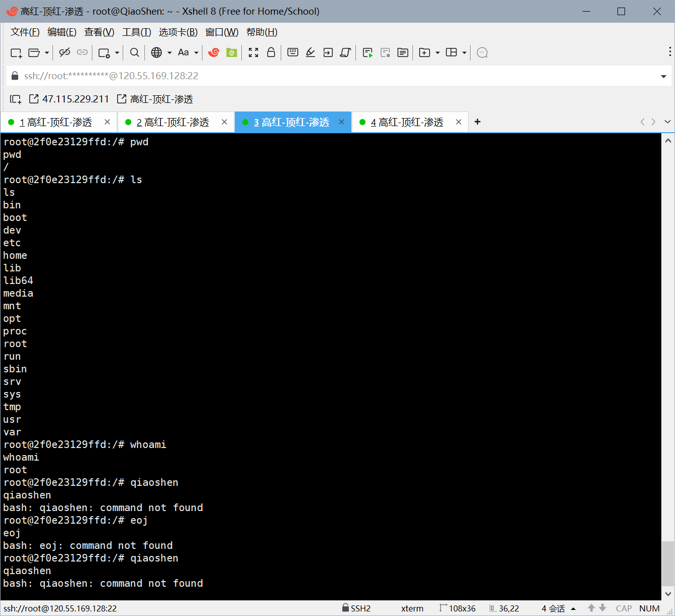Image resolution: width=675 pixels, height=616 pixels.
Task: Click the highlight marker pen icon
Action: (x=310, y=52)
